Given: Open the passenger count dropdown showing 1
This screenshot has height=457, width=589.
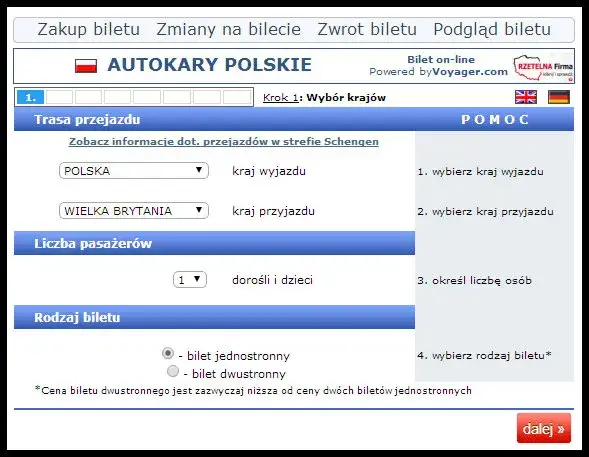Looking at the screenshot, I should (190, 280).
